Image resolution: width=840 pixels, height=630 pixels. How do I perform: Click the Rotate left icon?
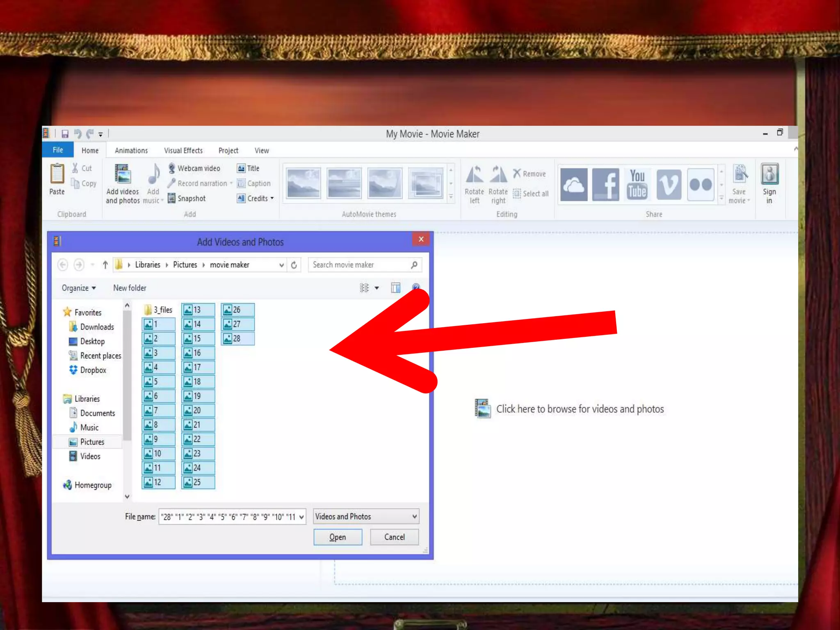coord(474,175)
